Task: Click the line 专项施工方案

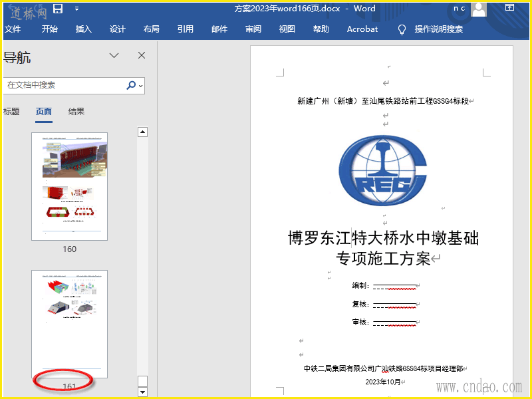Action: (384, 259)
